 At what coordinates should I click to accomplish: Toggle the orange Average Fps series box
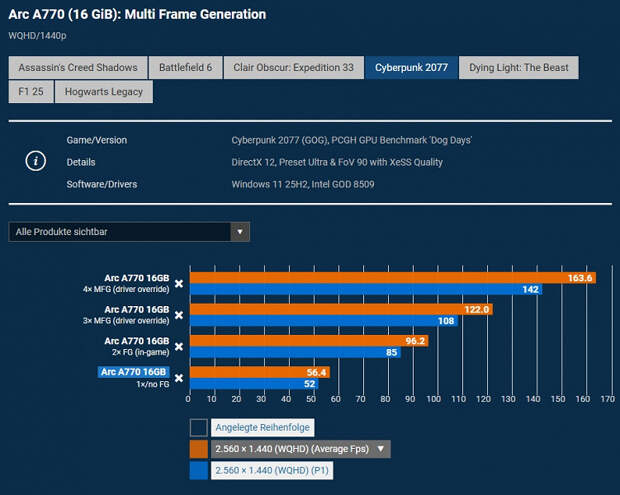point(198,449)
